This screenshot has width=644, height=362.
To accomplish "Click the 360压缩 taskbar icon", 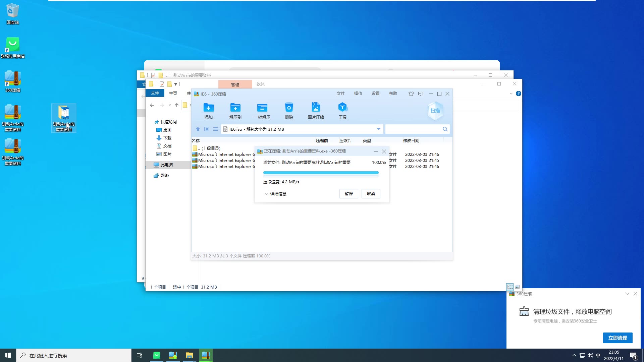I will pyautogui.click(x=206, y=355).
